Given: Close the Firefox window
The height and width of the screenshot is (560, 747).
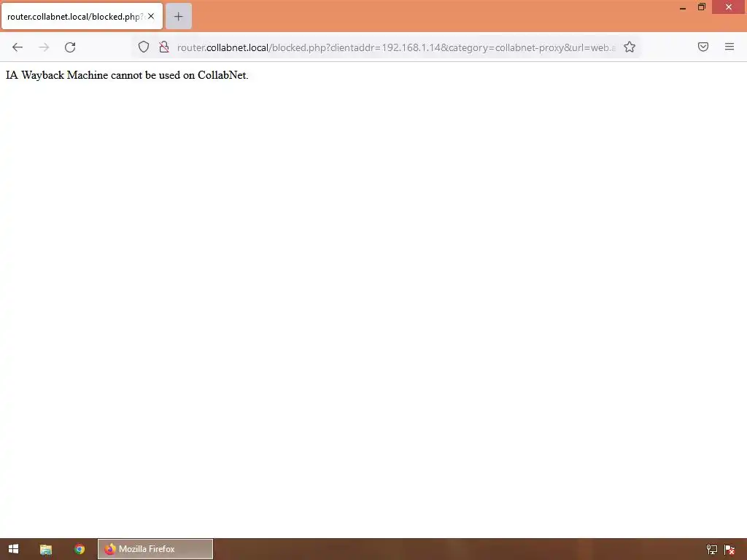Looking at the screenshot, I should pos(729,7).
